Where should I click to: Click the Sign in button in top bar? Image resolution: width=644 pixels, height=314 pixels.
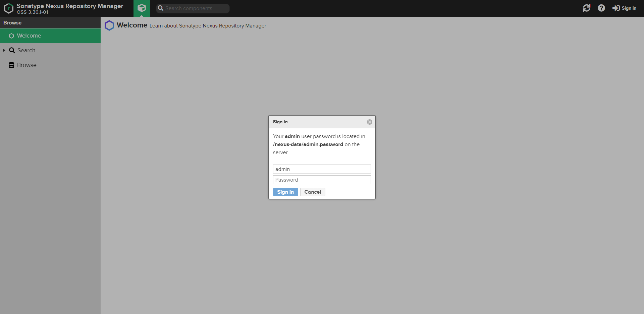[624, 8]
